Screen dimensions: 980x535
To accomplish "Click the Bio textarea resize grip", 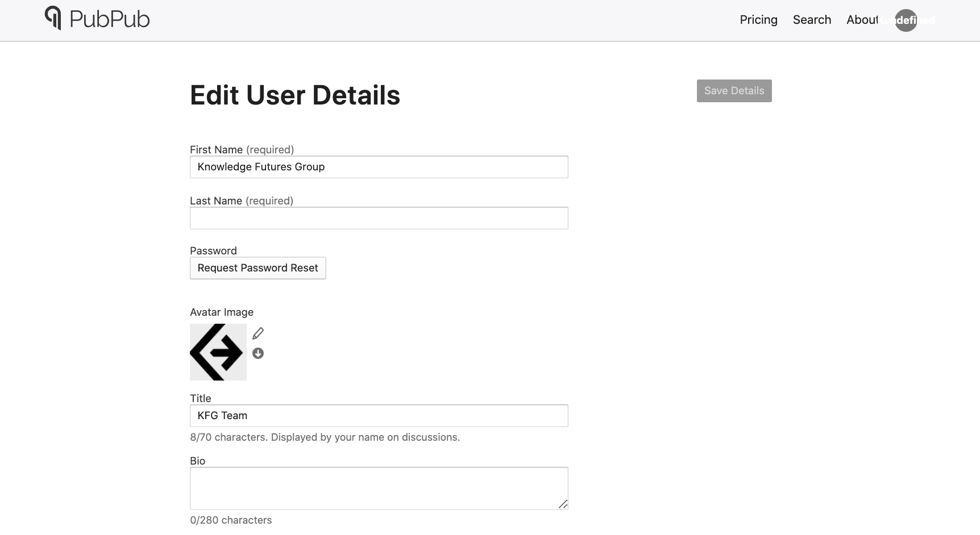I will click(564, 504).
